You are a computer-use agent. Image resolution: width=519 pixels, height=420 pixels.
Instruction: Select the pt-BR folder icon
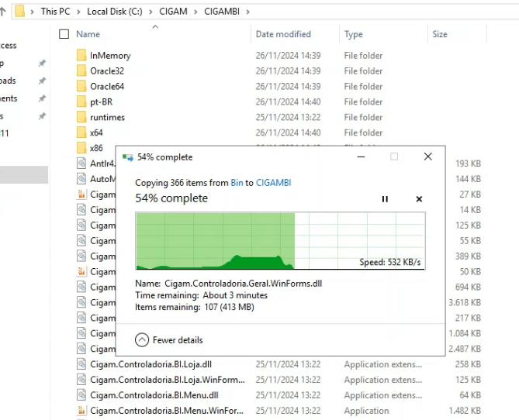pyautogui.click(x=82, y=102)
